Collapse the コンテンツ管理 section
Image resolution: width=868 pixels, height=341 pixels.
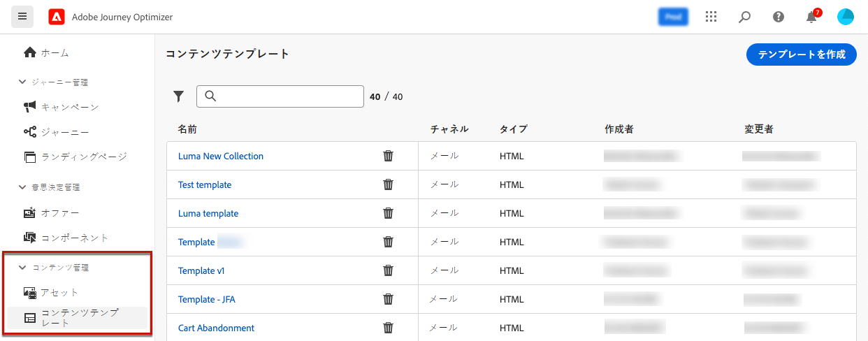(22, 267)
